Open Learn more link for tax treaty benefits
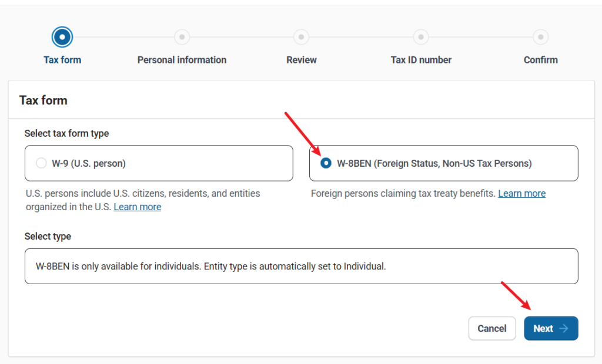This screenshot has width=602, height=364. [x=521, y=193]
